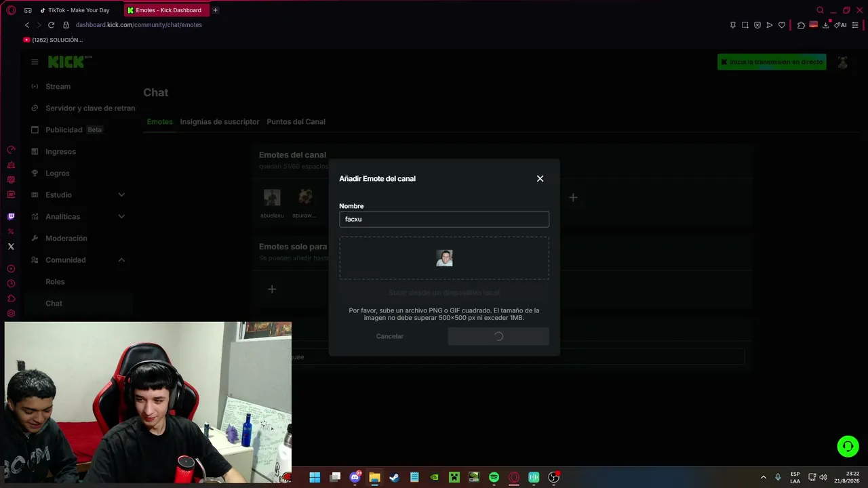Screen dimensions: 868x488
Task: Click the pin icon in address bar
Action: point(732,25)
